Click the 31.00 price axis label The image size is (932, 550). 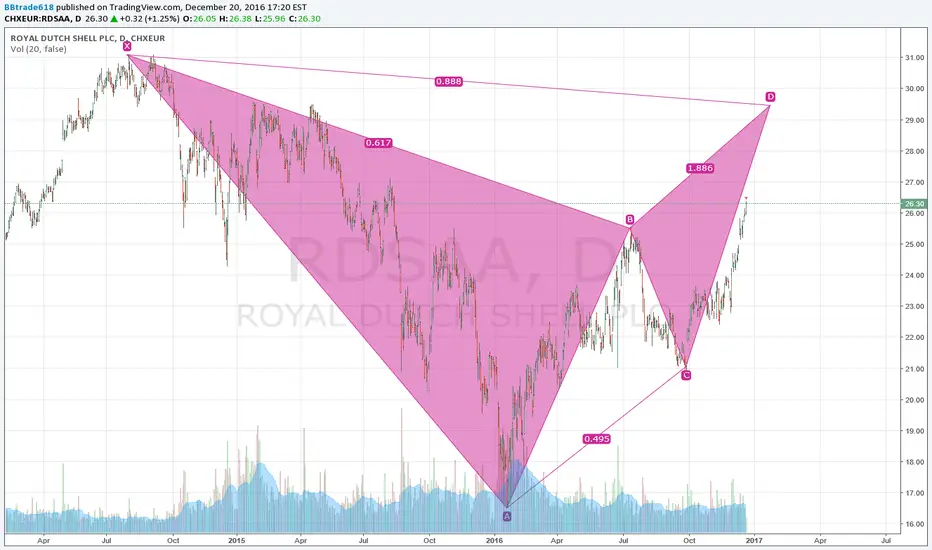tap(914, 58)
